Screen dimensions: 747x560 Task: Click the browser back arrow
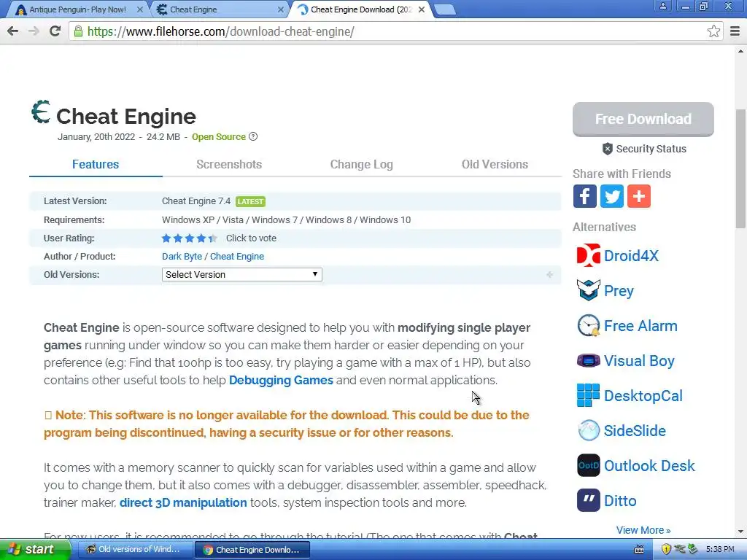point(13,31)
